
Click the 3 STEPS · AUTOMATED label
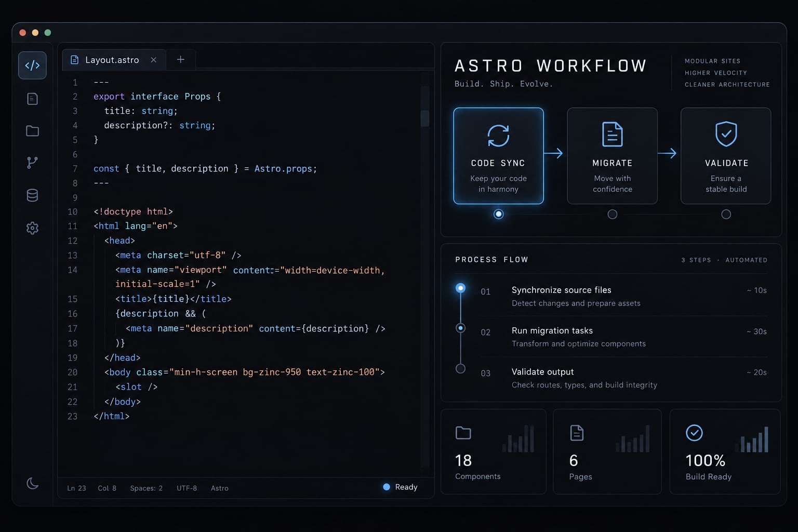coord(724,260)
